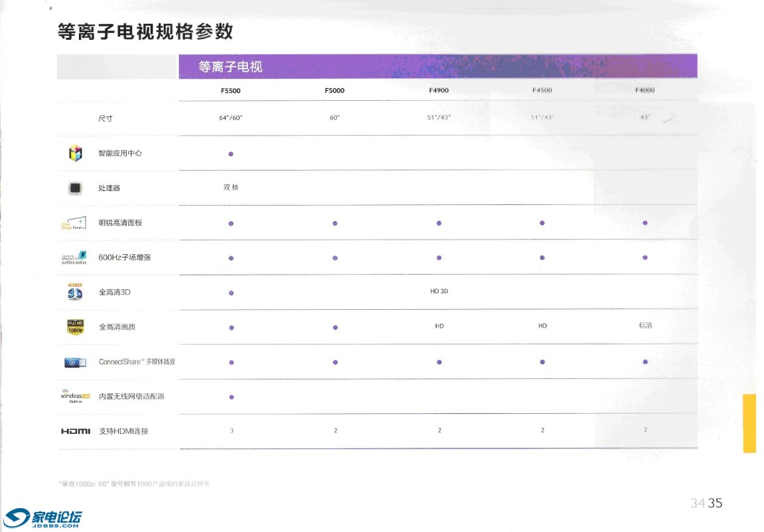The height and width of the screenshot is (532, 764).
Task: Select the F4900 column header
Action: point(439,91)
